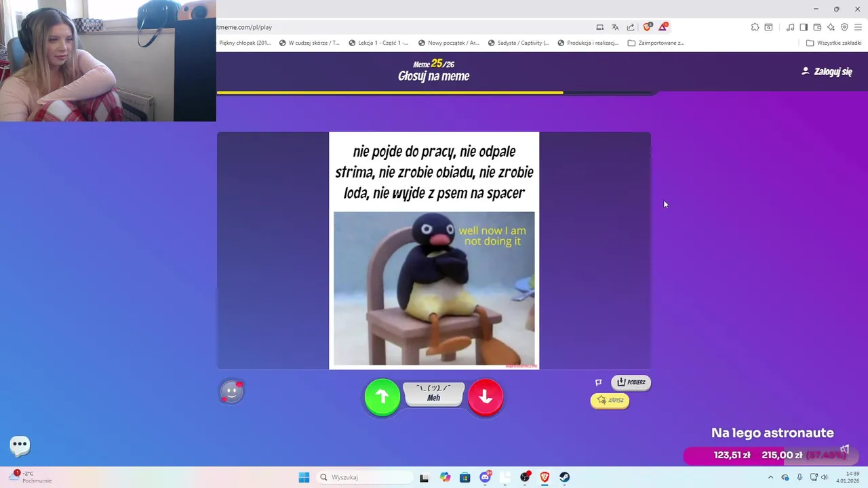
Task: Report meme using the flag icon
Action: click(599, 382)
